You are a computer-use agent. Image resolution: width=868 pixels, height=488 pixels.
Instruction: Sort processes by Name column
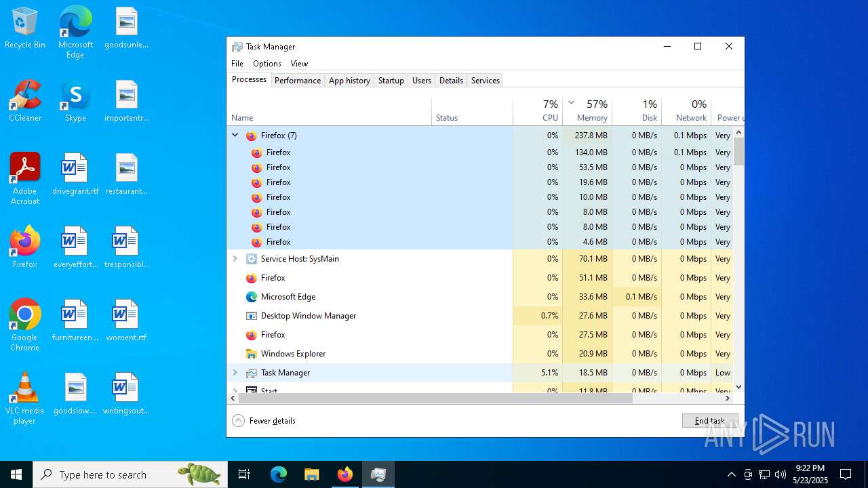[330, 112]
